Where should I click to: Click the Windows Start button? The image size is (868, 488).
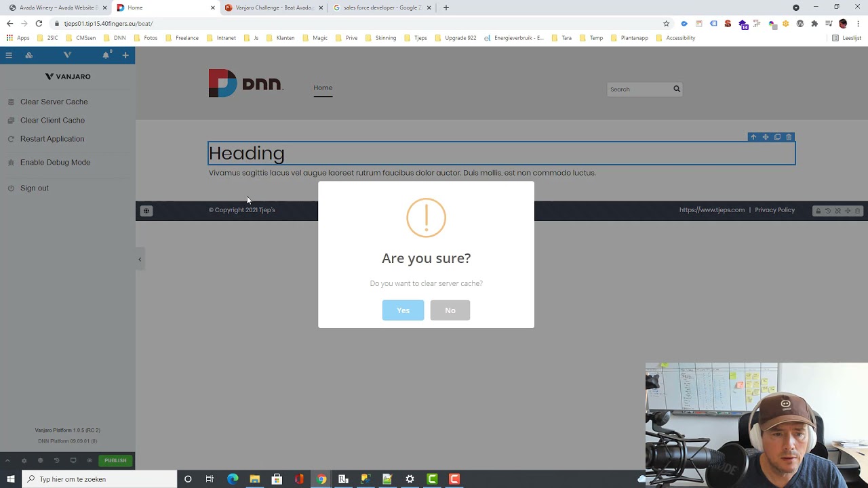tap(11, 479)
